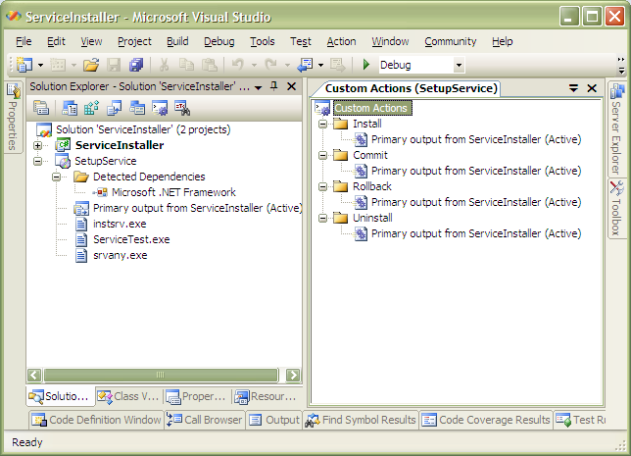Viewport: 631px width, 456px height.
Task: Open the Code Coverage Results tab
Action: click(x=486, y=420)
